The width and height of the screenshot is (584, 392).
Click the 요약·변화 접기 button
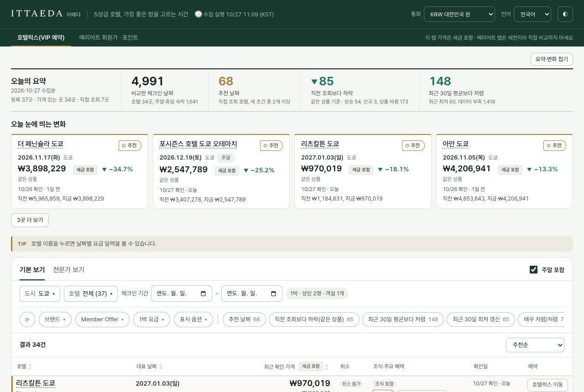point(552,59)
